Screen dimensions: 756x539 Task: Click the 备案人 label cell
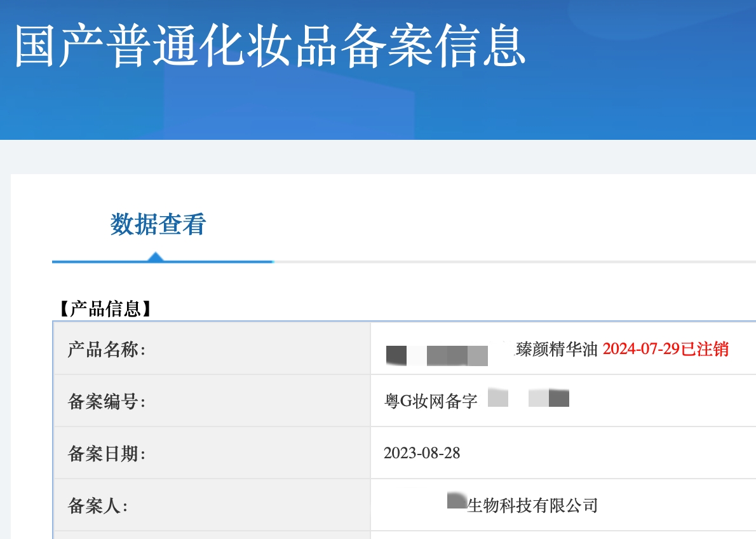pos(98,506)
